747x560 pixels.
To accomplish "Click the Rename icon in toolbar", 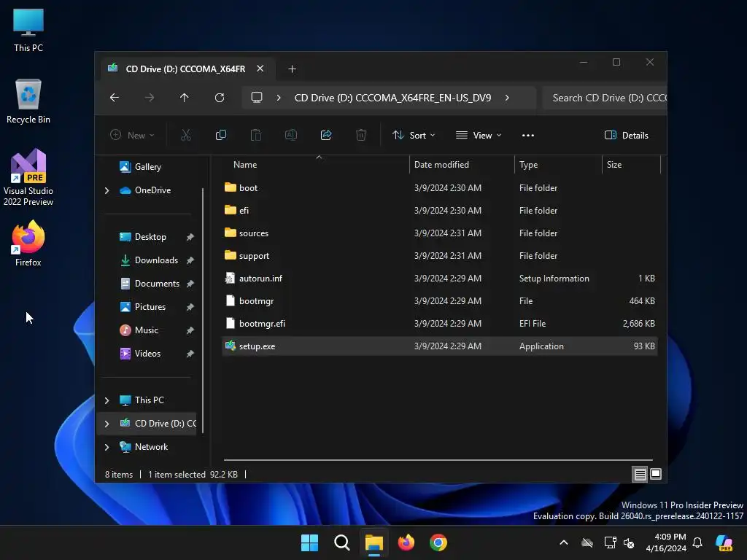I will [x=290, y=135].
